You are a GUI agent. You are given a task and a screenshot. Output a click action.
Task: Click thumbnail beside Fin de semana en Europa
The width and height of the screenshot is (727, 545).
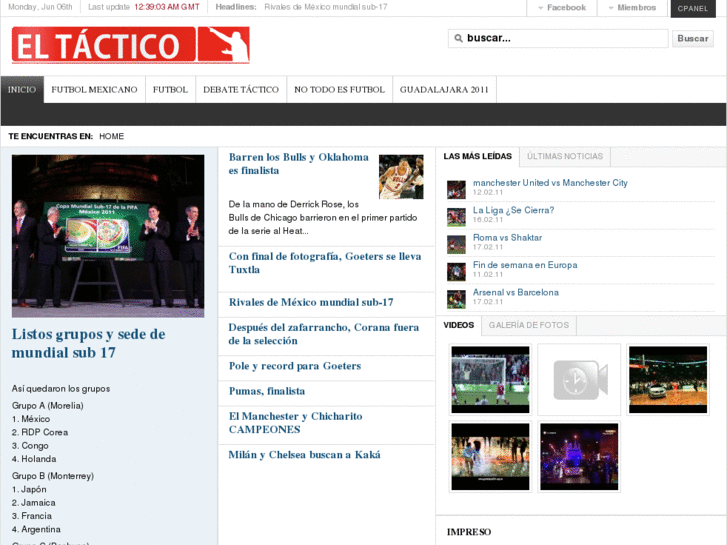(456, 272)
